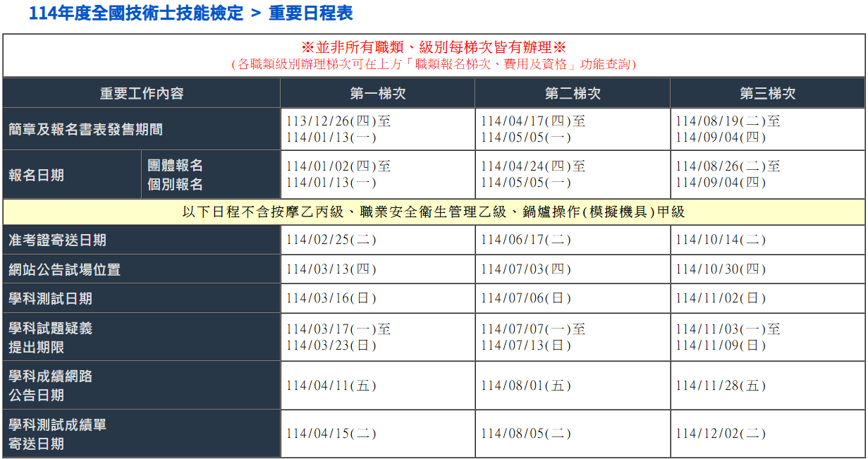The image size is (868, 459).
Task: Click the note mentioning "職類報名梯次、費用及資格"
Action: pyautogui.click(x=434, y=64)
